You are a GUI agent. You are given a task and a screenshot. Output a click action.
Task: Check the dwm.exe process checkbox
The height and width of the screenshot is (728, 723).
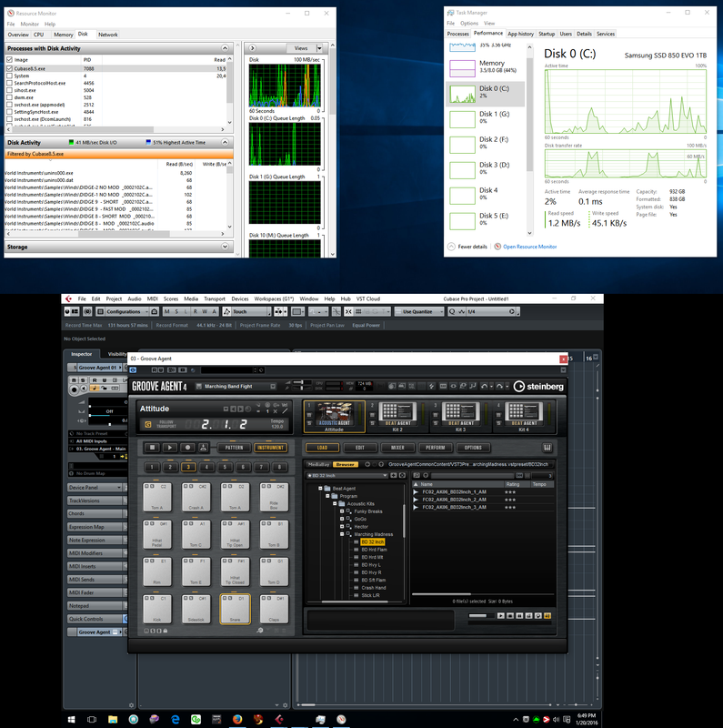[x=9, y=97]
